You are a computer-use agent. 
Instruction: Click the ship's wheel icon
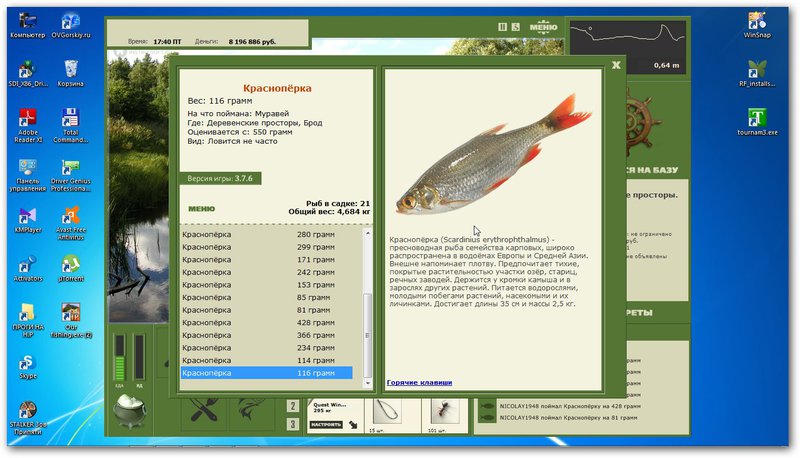click(x=642, y=122)
